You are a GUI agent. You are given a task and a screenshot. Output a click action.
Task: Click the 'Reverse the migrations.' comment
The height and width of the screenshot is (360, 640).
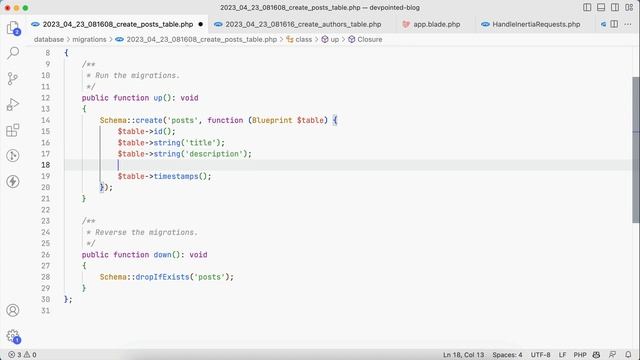147,232
